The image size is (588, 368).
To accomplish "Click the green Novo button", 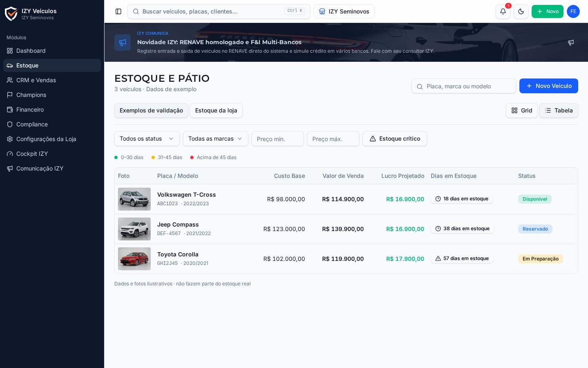I will click(x=548, y=11).
